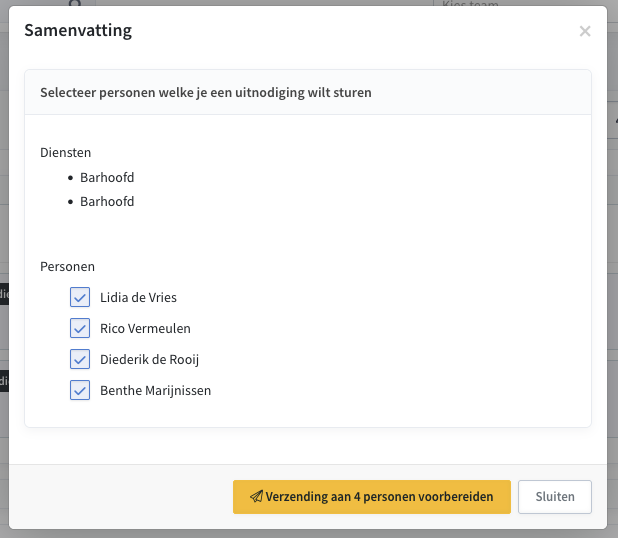Uncheck the Lidia de Vries checkbox
Viewport: 618px width, 538px height.
[80, 297]
